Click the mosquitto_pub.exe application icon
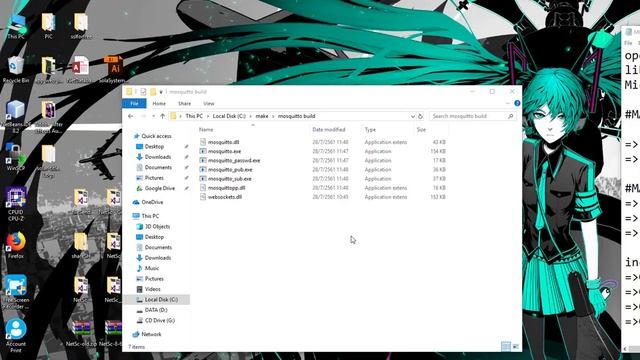The image size is (640, 360). (x=203, y=169)
